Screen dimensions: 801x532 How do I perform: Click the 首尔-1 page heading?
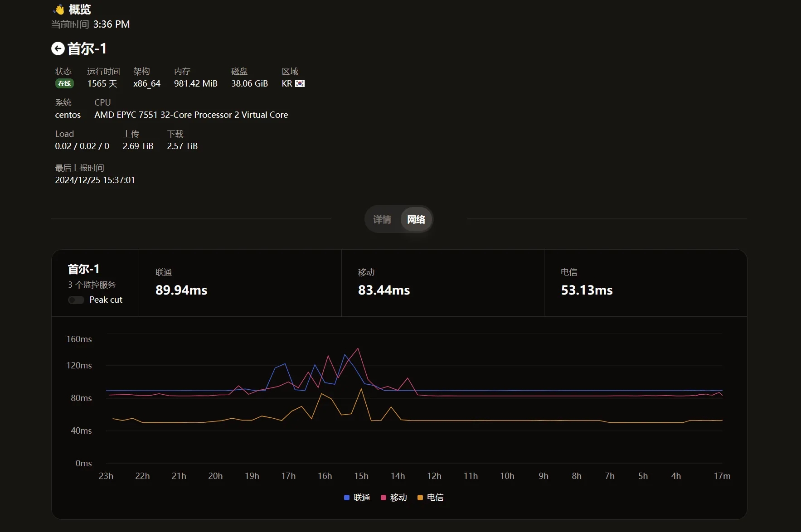(87, 48)
